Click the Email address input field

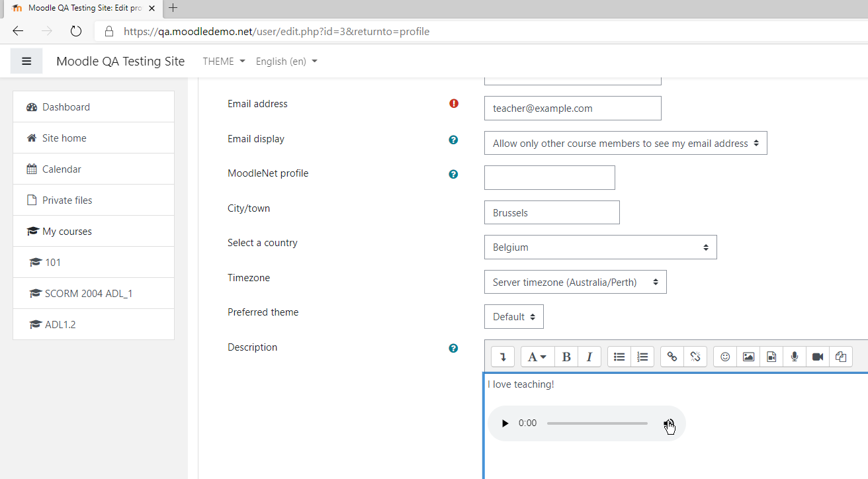[573, 109]
